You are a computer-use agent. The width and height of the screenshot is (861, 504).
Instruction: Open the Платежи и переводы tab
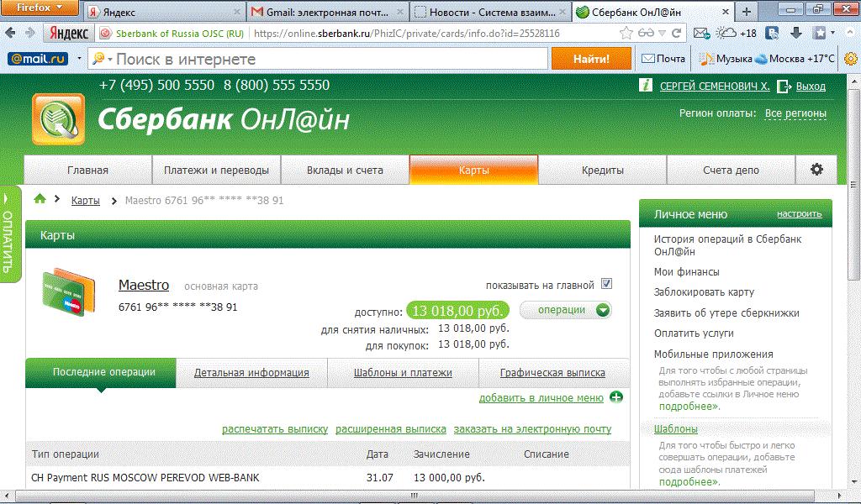(x=216, y=170)
